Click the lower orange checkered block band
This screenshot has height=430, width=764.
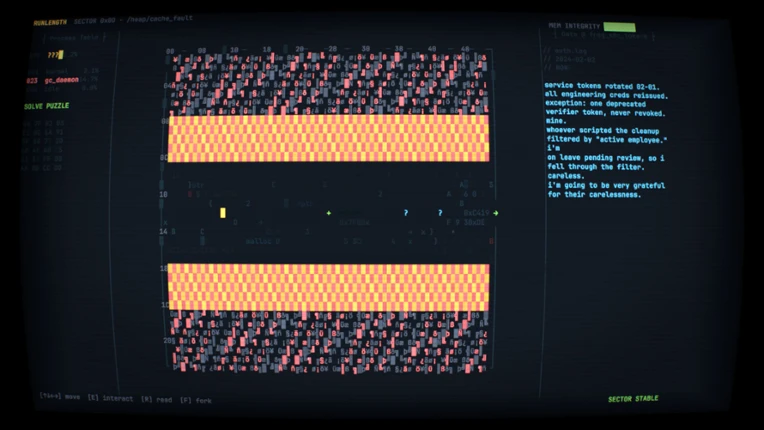329,287
